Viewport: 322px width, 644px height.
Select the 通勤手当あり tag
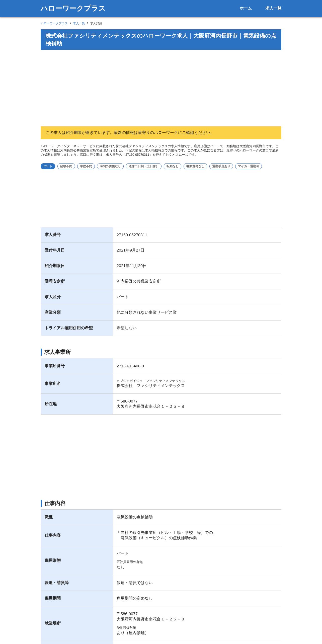pos(221,166)
